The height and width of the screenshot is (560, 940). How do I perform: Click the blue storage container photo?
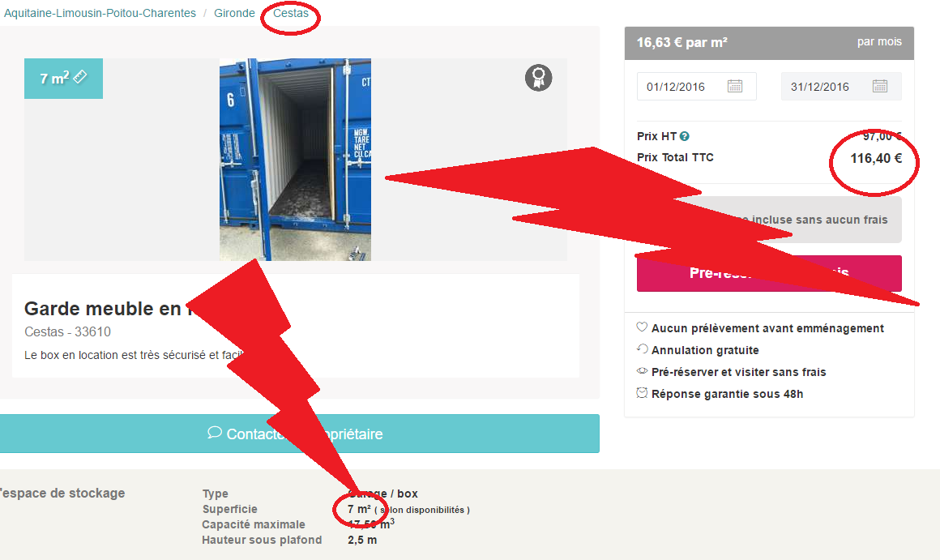(x=295, y=160)
